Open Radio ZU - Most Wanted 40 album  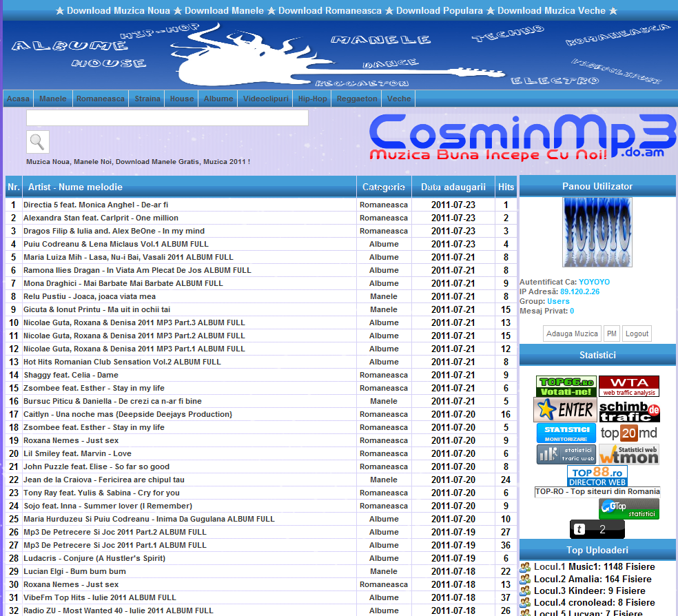118,610
